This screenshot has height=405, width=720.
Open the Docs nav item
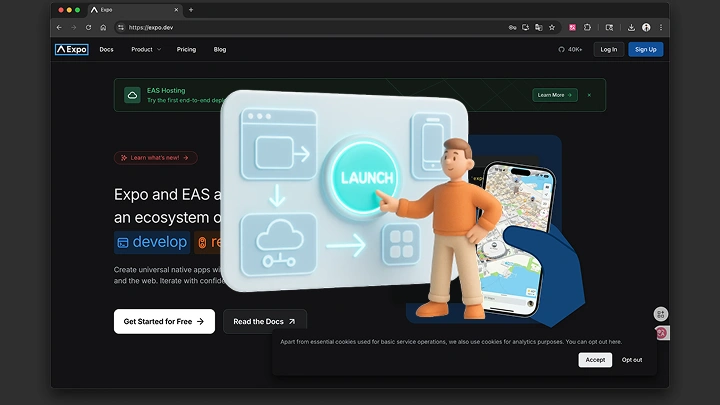pos(107,50)
